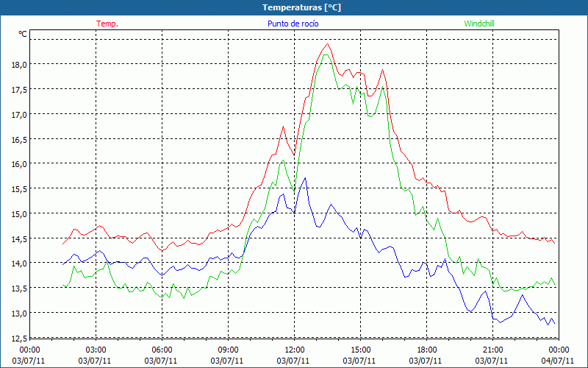Click the "15,0" y-axis value

(20, 213)
